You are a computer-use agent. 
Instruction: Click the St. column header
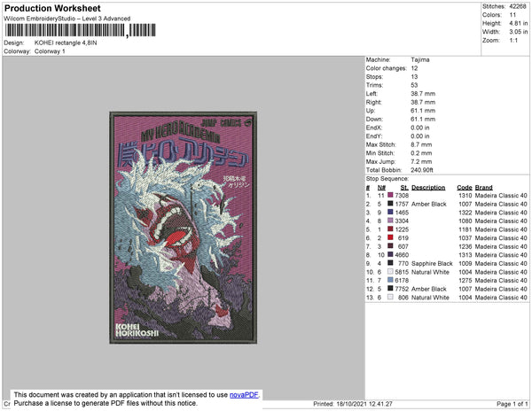click(404, 188)
